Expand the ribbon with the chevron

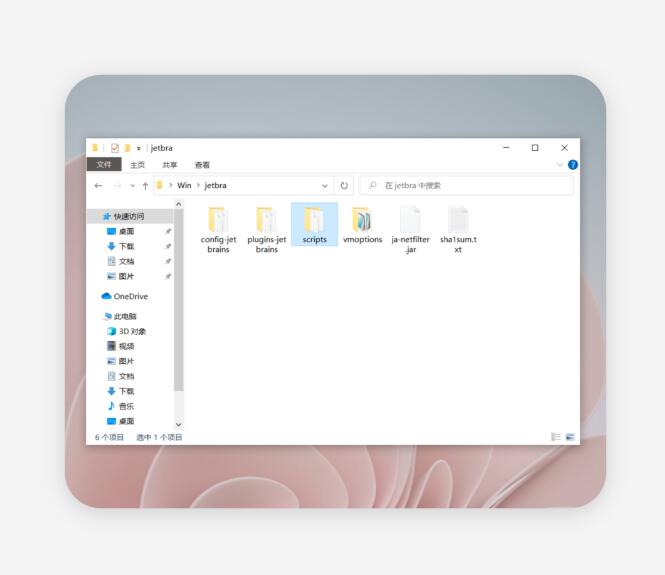pyautogui.click(x=560, y=165)
